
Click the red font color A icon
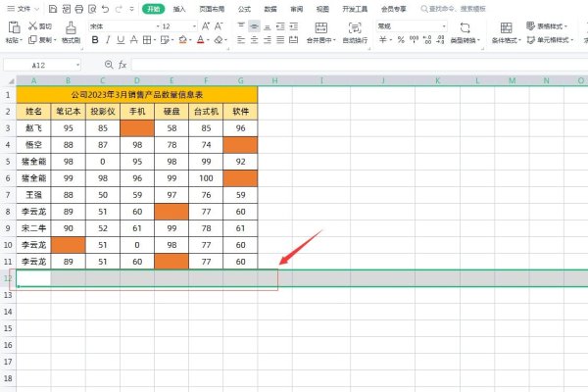click(x=201, y=40)
